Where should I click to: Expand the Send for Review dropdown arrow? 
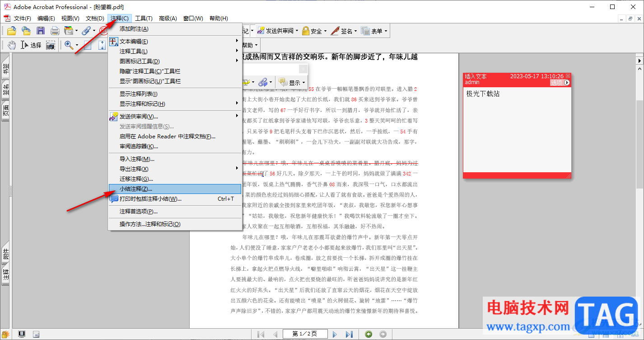tap(297, 31)
